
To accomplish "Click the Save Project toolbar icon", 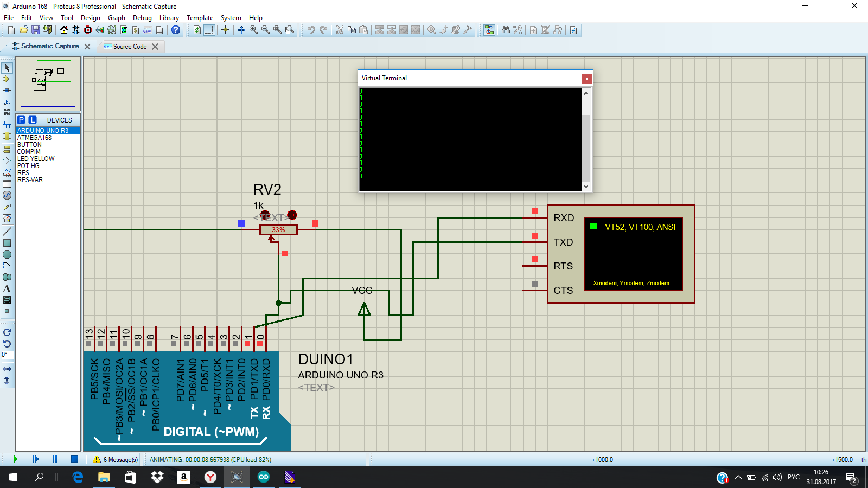I will pyautogui.click(x=36, y=30).
